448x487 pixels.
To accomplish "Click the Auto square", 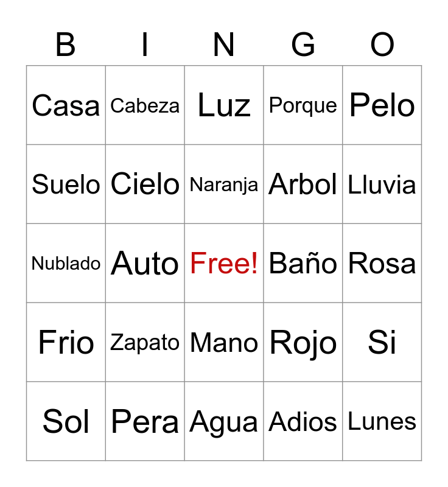I will [145, 263].
